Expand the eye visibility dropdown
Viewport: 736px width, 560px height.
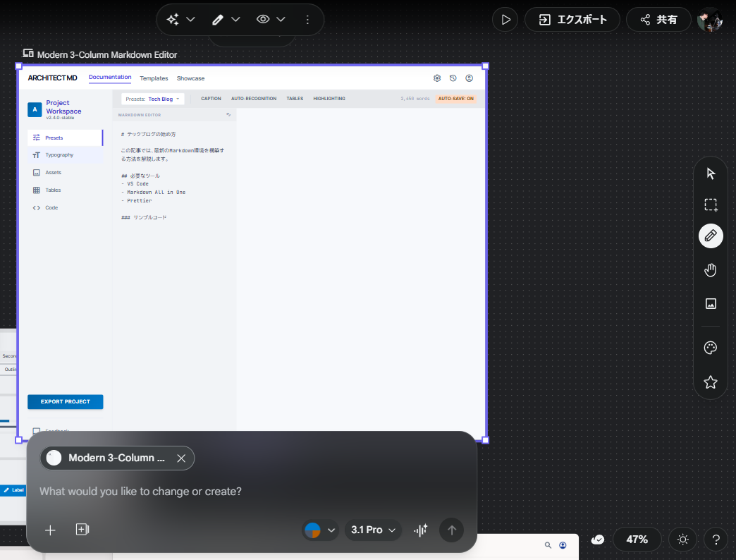(x=271, y=19)
